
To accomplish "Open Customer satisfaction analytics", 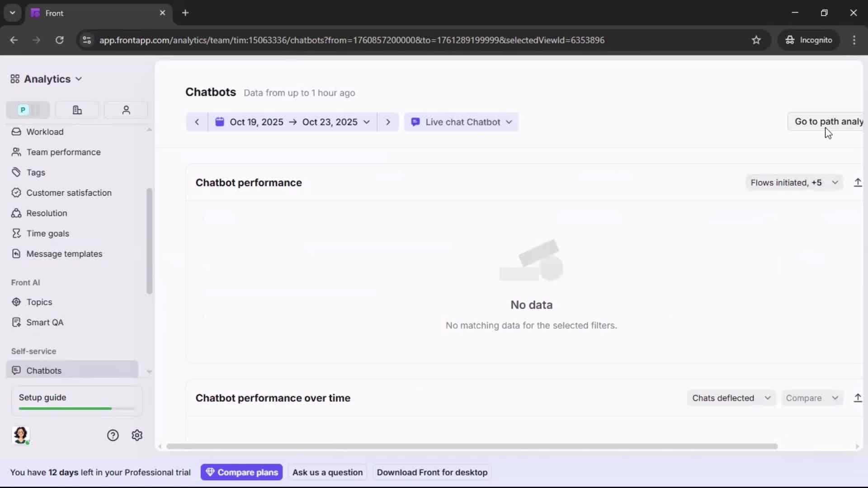I will (69, 192).
